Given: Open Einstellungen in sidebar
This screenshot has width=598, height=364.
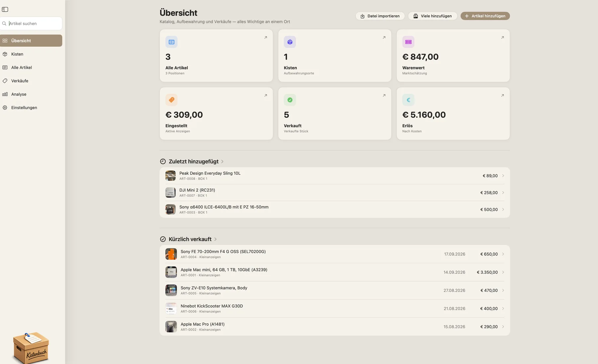Looking at the screenshot, I should coord(31,108).
